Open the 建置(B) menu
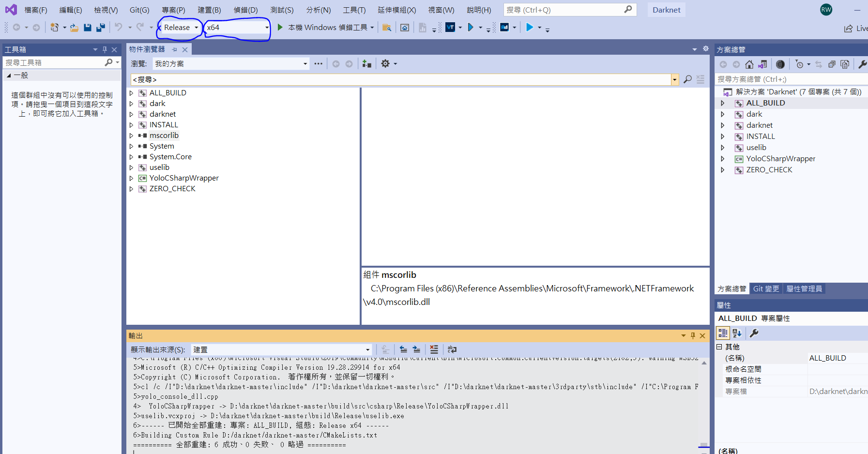The height and width of the screenshot is (454, 868). [209, 10]
